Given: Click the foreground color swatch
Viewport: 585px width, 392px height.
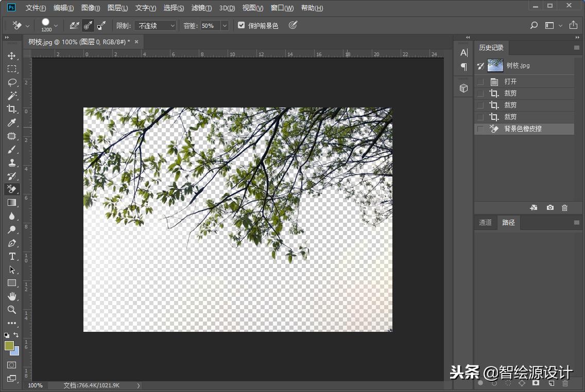Looking at the screenshot, I should (10, 347).
